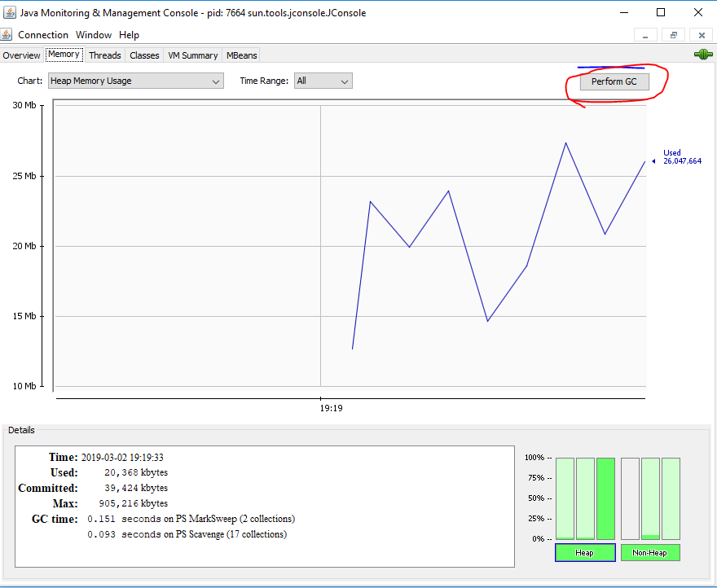Open the Chart dropdown showing Heap Memory Usage
The height and width of the screenshot is (588, 717).
pyautogui.click(x=135, y=81)
